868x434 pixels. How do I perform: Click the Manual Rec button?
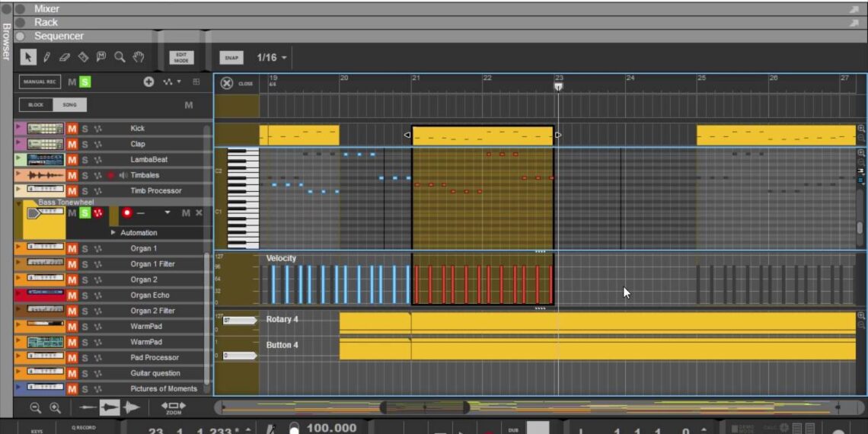click(40, 82)
